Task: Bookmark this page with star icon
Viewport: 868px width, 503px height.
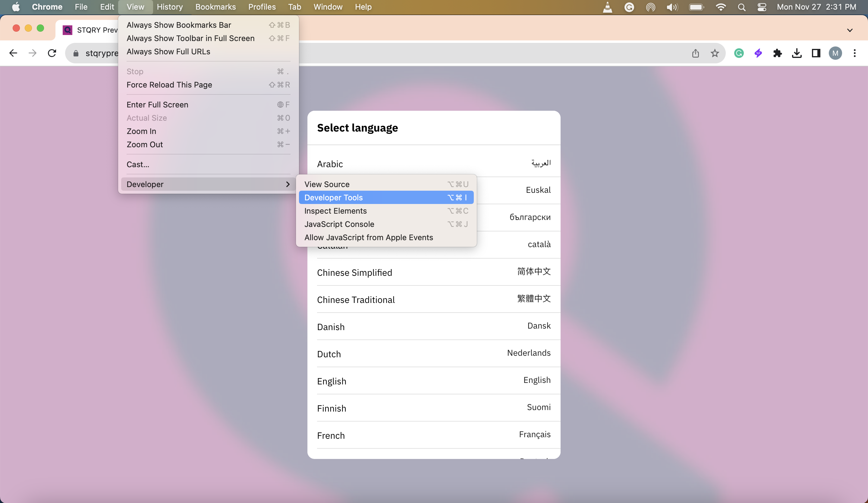Action: (x=715, y=53)
